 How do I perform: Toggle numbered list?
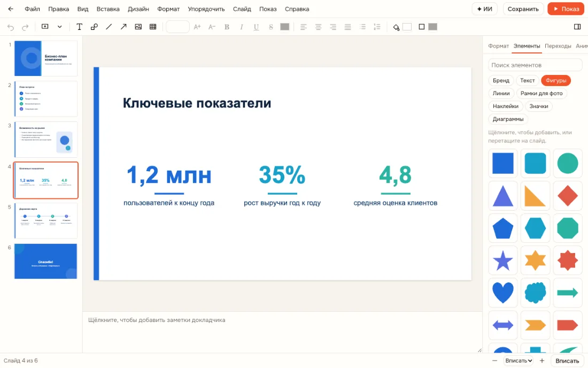[377, 27]
